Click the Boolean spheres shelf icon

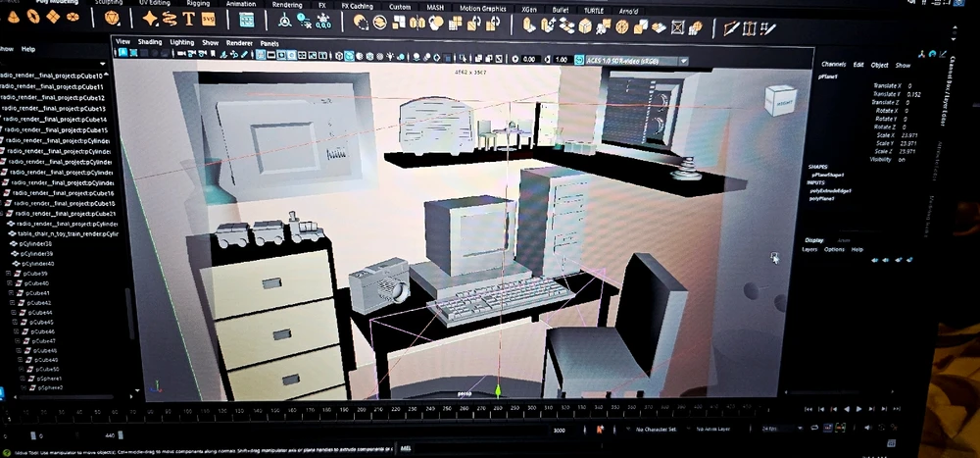coord(436,24)
